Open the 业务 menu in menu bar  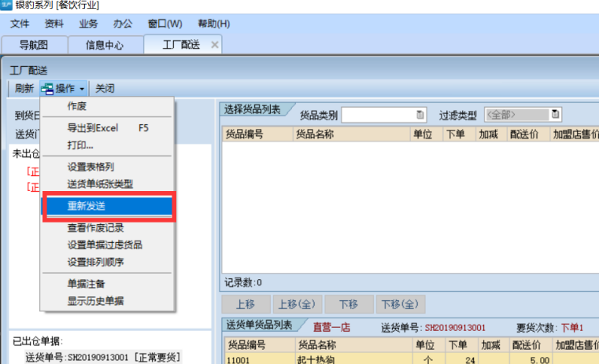(x=88, y=24)
